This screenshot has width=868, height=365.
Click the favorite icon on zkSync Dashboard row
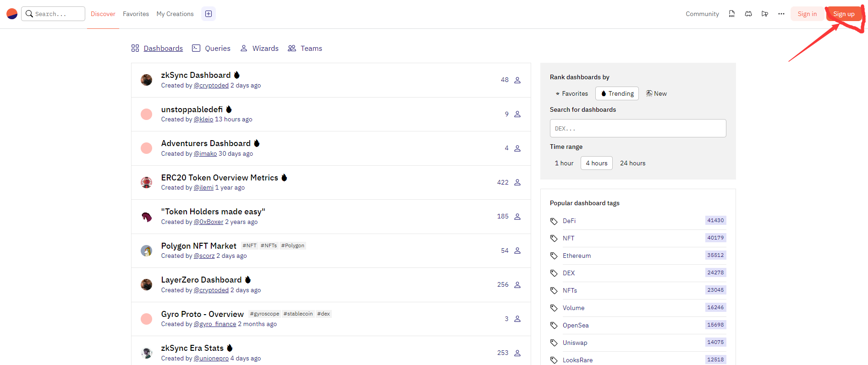pos(517,80)
